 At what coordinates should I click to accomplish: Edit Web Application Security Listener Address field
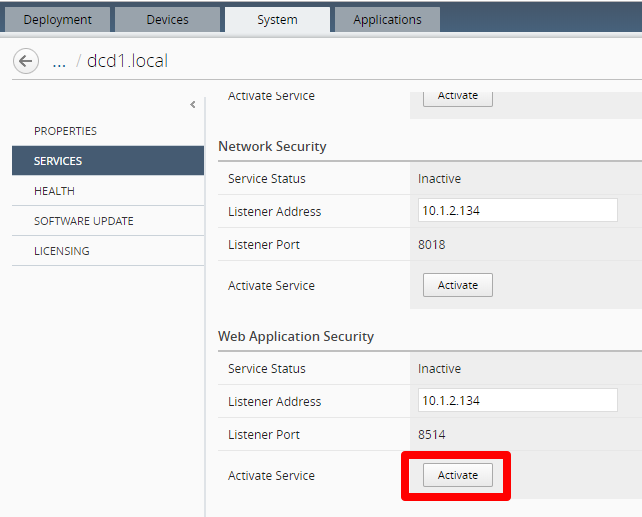[518, 400]
